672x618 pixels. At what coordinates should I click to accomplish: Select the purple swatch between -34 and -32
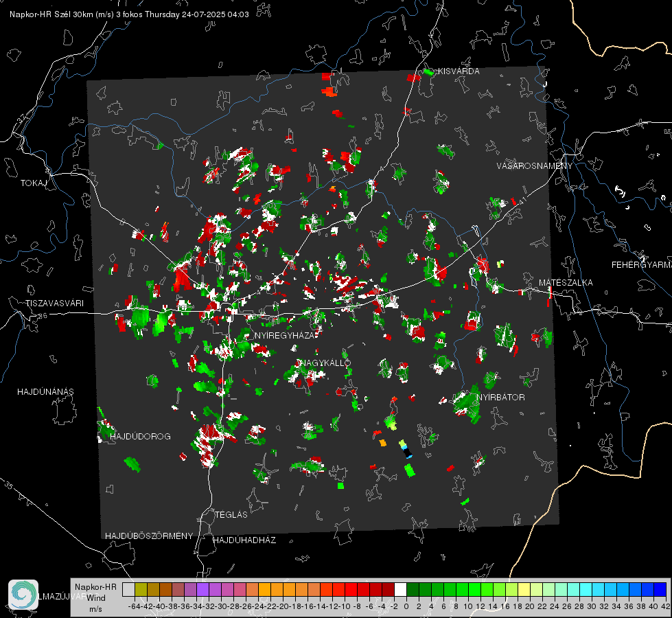pos(202,589)
